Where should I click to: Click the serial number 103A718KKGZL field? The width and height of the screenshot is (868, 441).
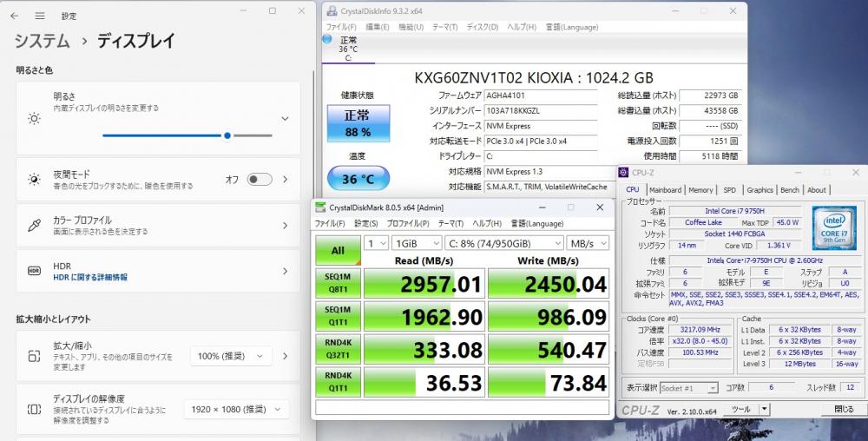coord(541,110)
